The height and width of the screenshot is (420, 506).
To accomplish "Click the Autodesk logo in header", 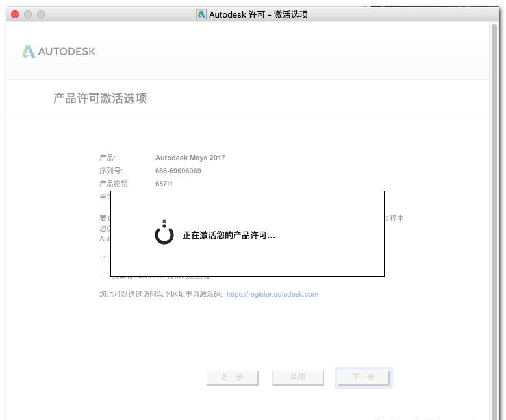I will click(x=60, y=52).
